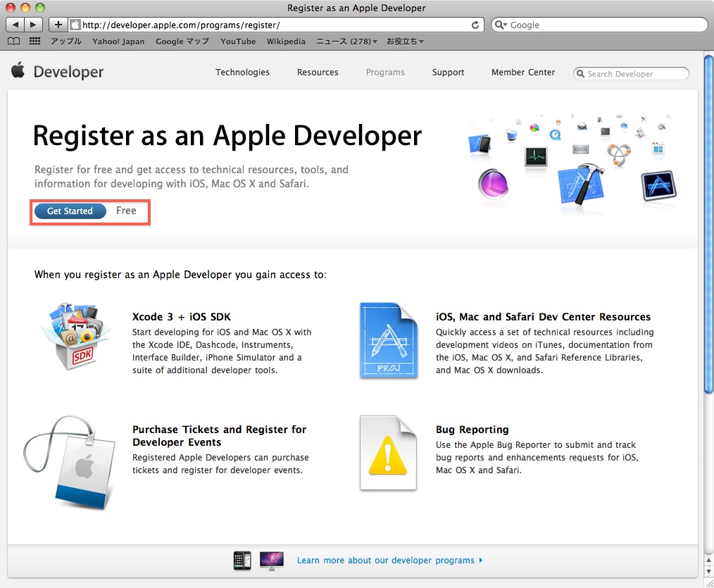Image resolution: width=714 pixels, height=588 pixels.
Task: Open the Member Center nav item
Action: coord(522,73)
